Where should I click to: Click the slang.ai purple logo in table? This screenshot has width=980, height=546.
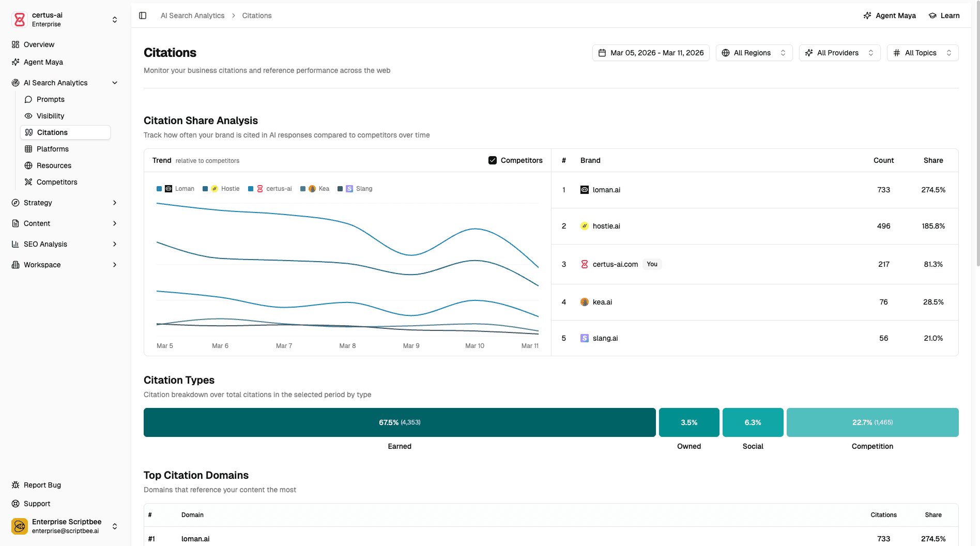tap(585, 338)
